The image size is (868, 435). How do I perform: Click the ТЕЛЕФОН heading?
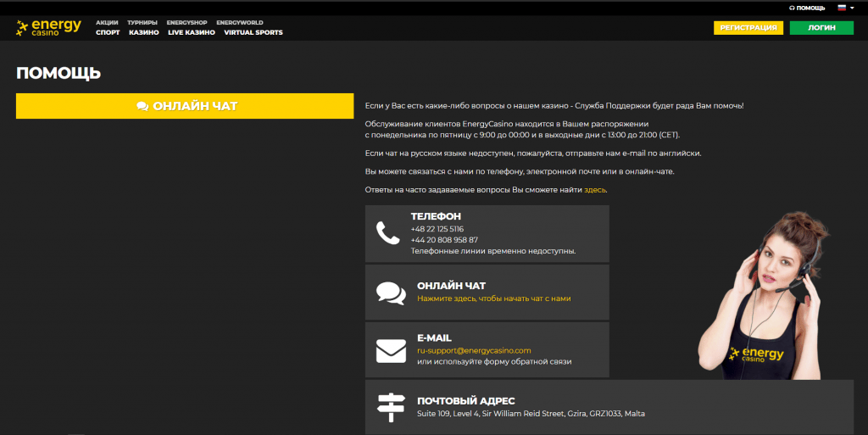click(436, 216)
